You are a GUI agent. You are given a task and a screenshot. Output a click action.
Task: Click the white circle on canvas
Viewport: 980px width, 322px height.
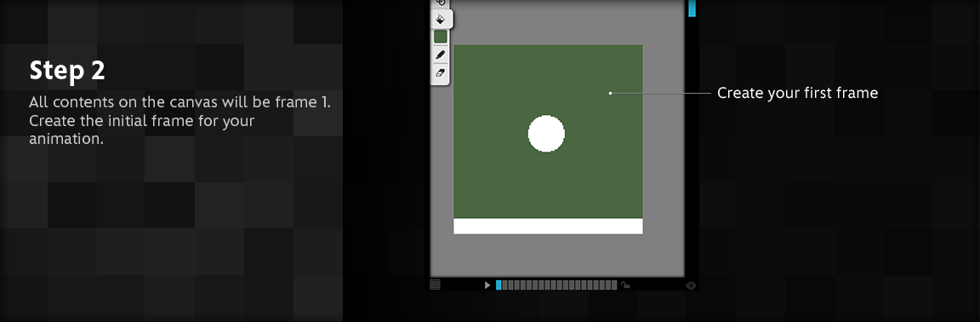(x=546, y=134)
